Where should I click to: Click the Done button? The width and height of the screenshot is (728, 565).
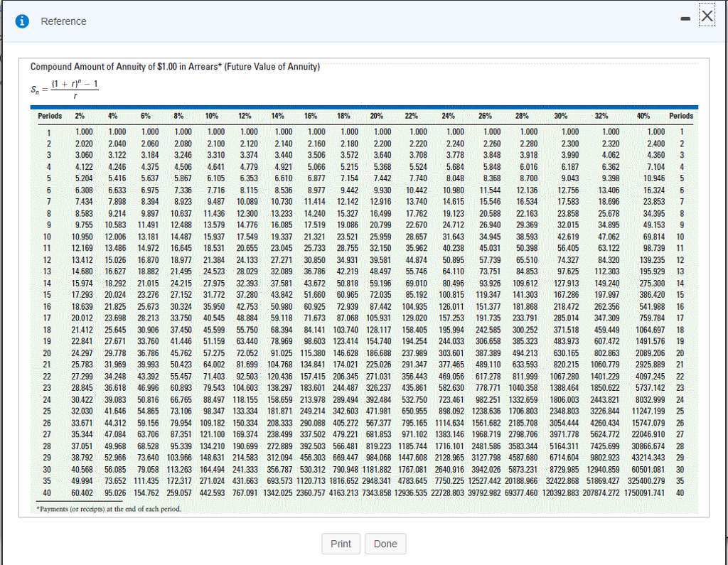tap(385, 544)
